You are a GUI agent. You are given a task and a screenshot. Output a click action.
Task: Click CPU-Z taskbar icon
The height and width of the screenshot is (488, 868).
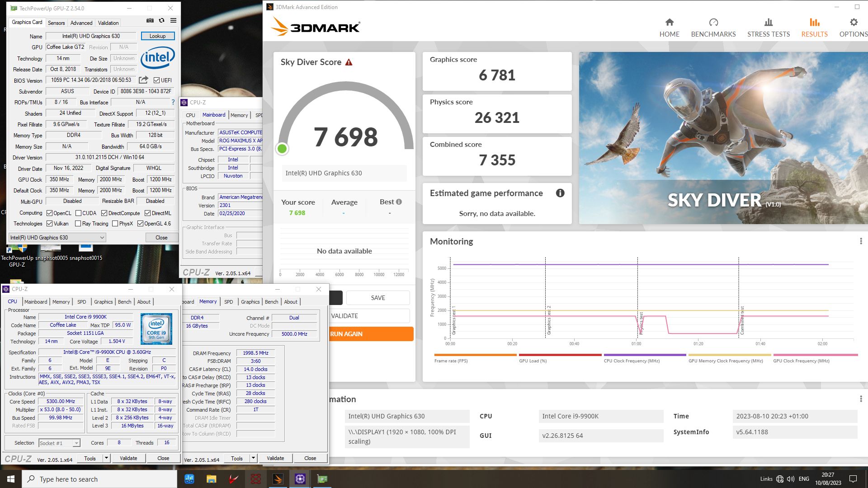300,479
